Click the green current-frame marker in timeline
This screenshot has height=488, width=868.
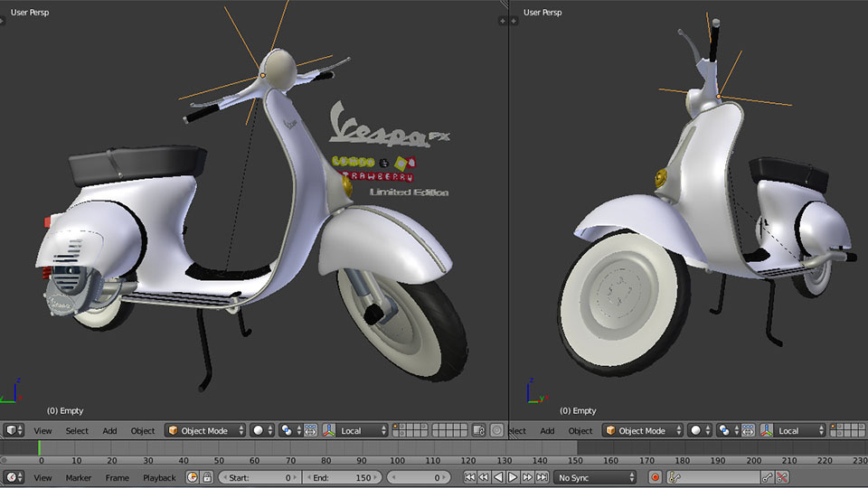39,447
